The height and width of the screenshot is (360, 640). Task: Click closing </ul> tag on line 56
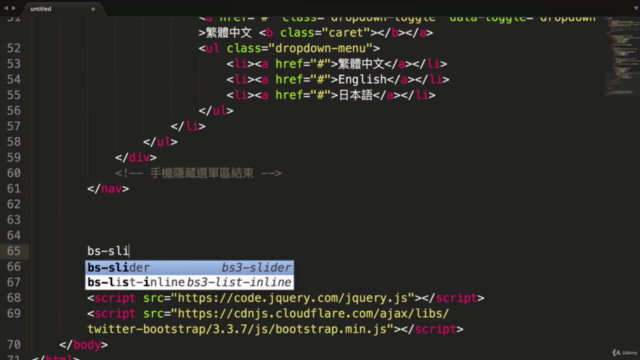[x=216, y=111]
